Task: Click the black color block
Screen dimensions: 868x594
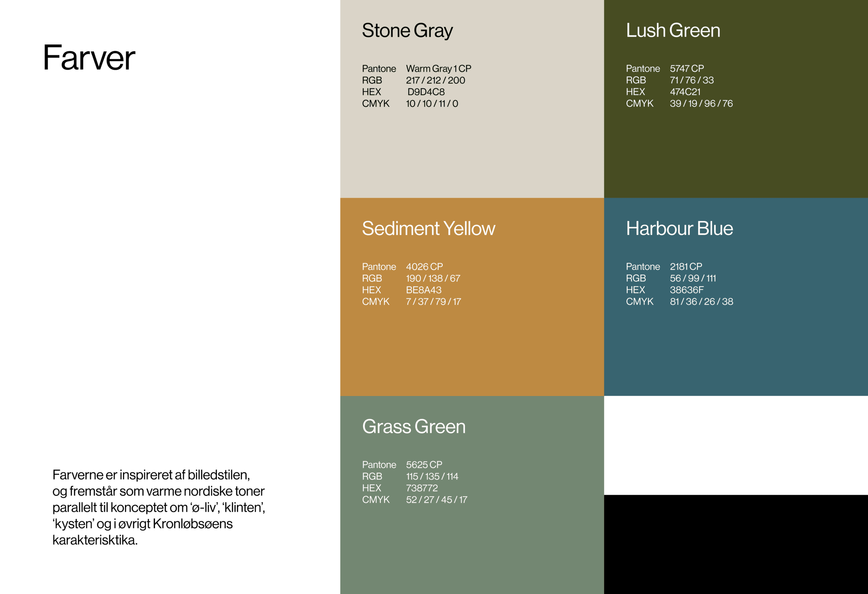Action: coord(736,544)
